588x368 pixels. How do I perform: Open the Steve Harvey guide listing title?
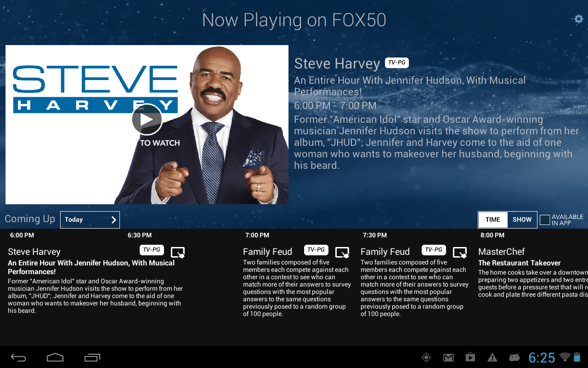[34, 252]
